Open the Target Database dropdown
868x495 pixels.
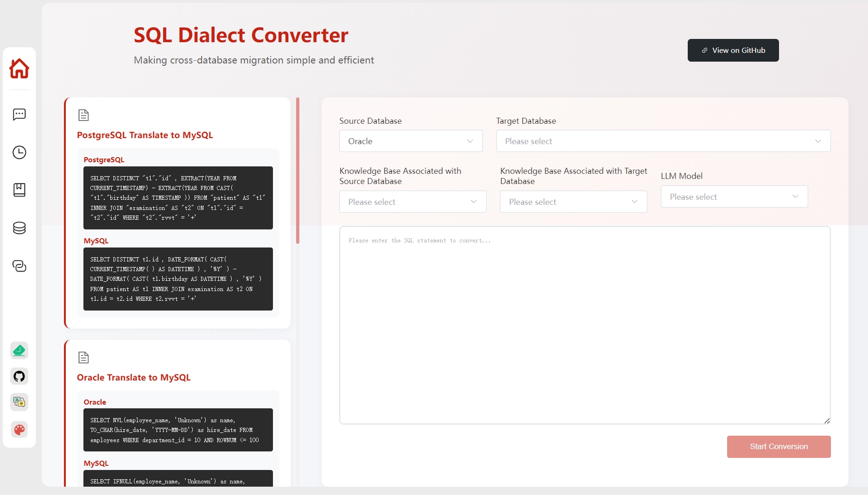click(663, 141)
